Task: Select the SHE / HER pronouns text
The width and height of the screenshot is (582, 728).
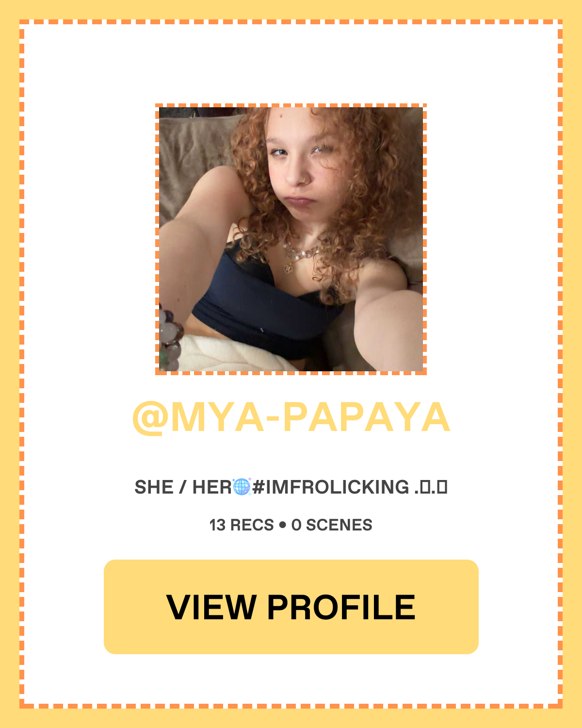Action: click(183, 487)
